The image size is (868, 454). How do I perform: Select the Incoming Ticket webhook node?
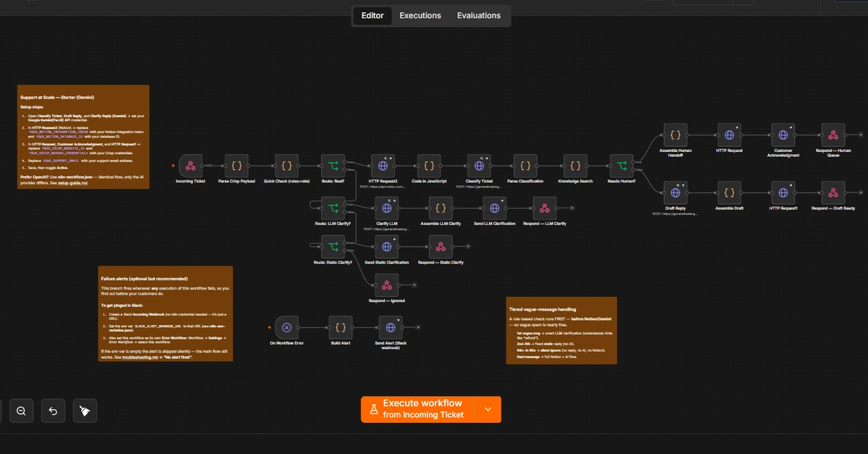190,165
